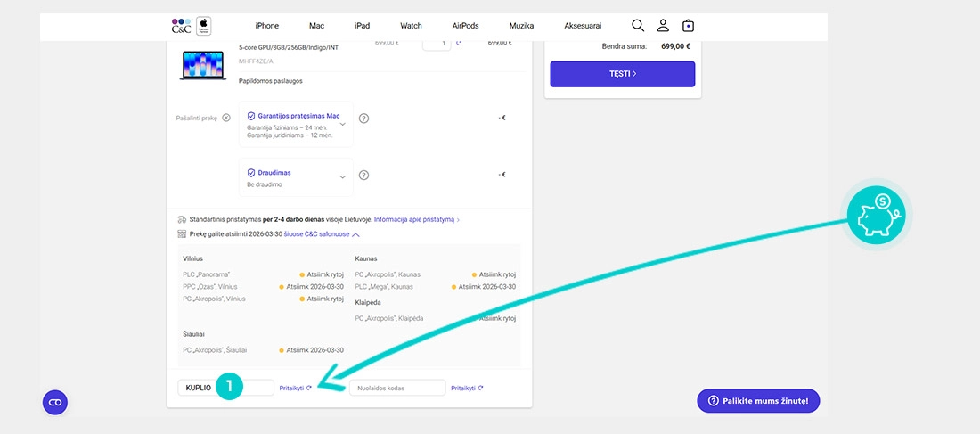The height and width of the screenshot is (434, 980).
Task: Click the product code MHFF4ZE/A
Action: click(256, 61)
